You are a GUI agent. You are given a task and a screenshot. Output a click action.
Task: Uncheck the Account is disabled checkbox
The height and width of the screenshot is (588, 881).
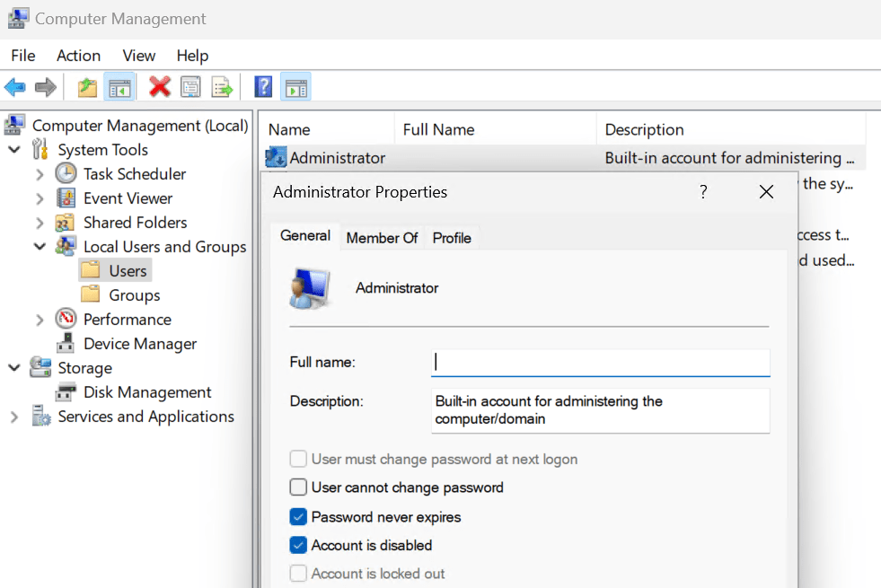click(x=298, y=545)
